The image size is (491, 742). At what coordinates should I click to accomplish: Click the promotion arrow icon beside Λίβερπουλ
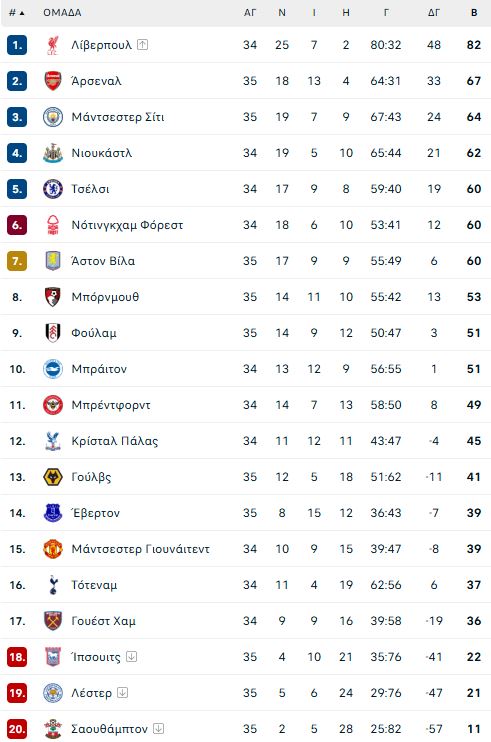(x=142, y=44)
